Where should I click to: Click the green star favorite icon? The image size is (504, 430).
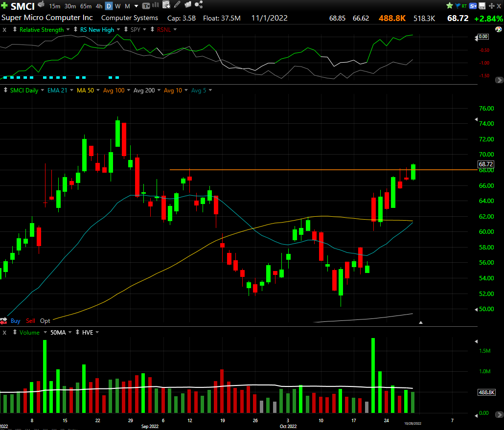click(450, 5)
